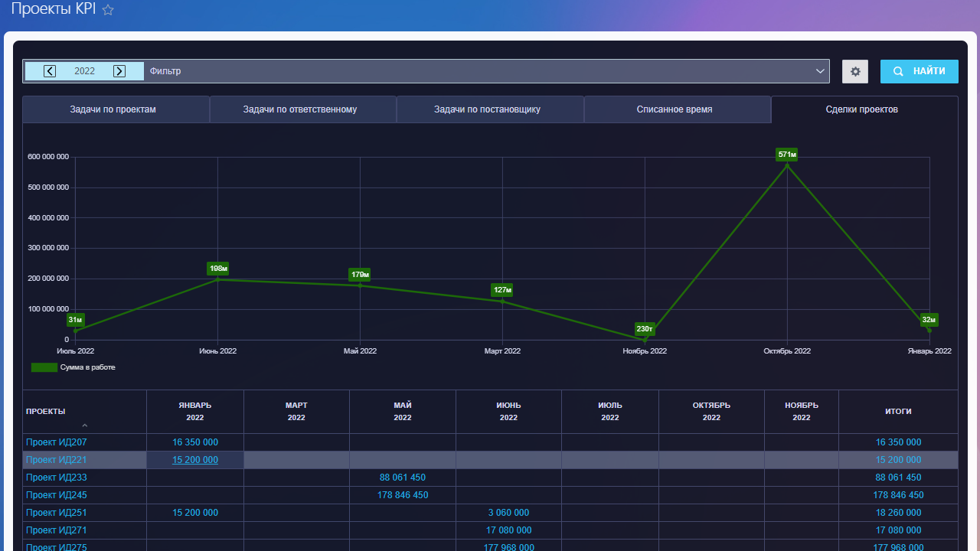This screenshot has width=980, height=551.
Task: Open Проект ИД251 link
Action: [56, 513]
